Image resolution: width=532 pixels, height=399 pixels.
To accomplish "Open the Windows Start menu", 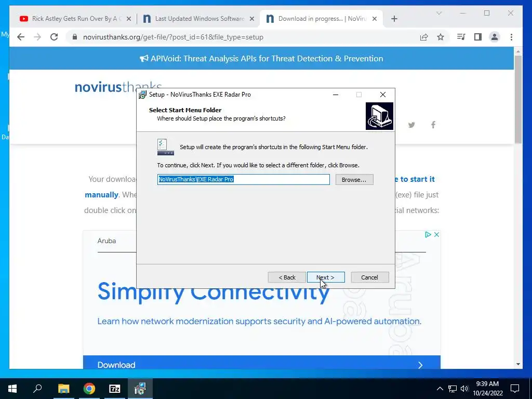I will pos(12,389).
